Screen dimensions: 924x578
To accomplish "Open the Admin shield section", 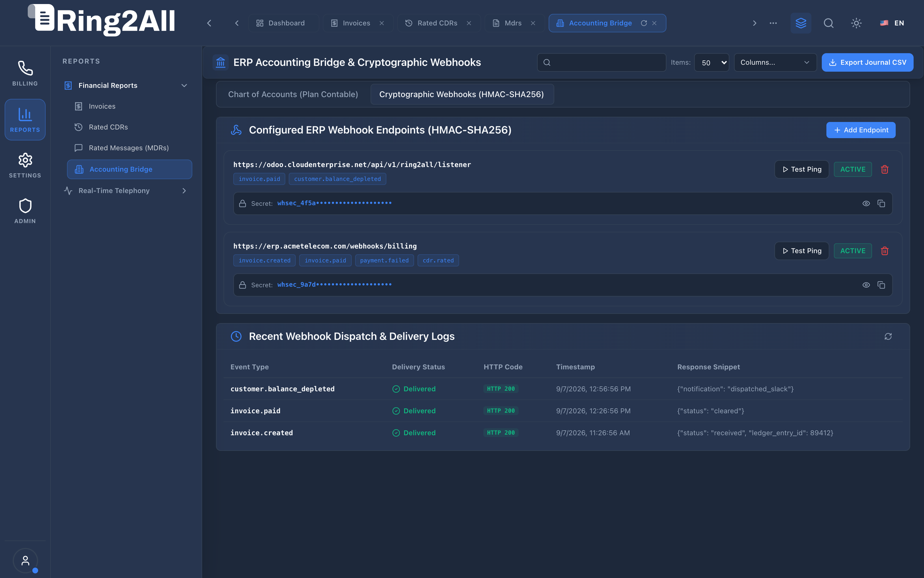I will point(25,211).
